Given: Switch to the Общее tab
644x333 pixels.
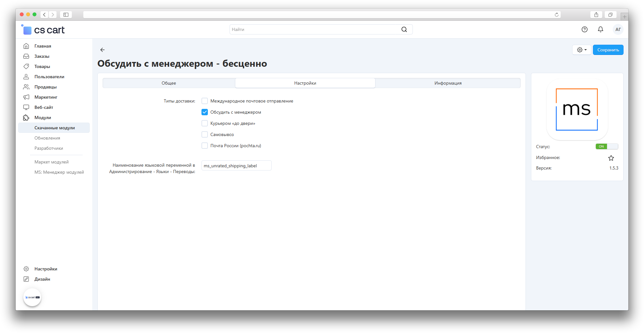Looking at the screenshot, I should click(x=169, y=83).
